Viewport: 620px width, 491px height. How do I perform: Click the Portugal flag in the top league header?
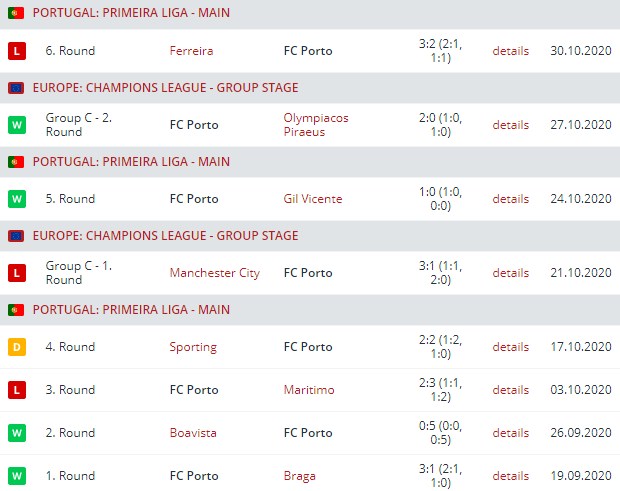[x=15, y=14]
